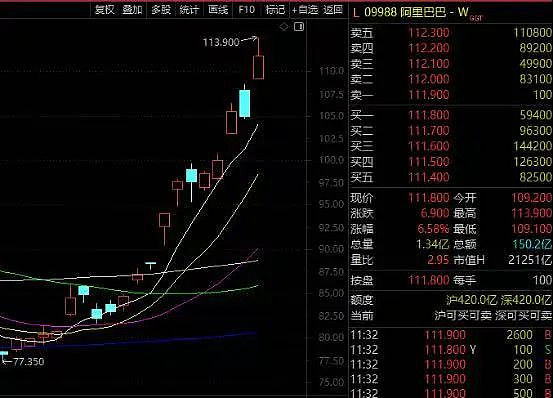Click the 叠加 overlay toolbar button
Image resolution: width=554 pixels, height=398 pixels.
point(132,10)
